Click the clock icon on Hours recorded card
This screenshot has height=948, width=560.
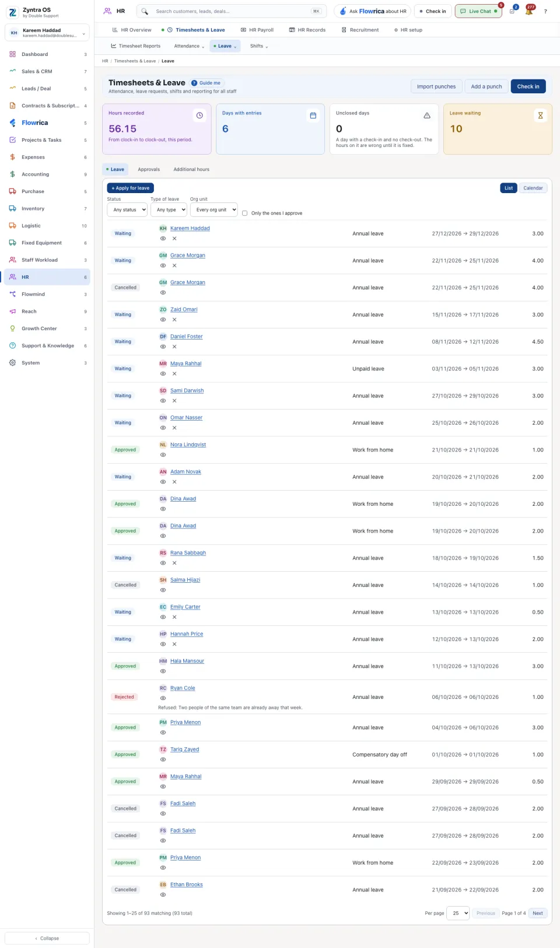199,116
